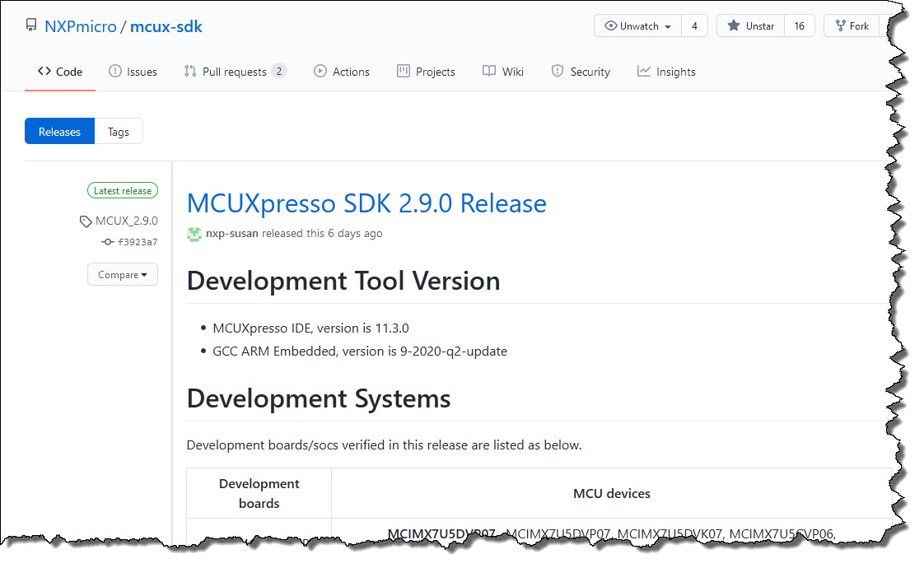Click the repository book icon before NXPmicro
924x568 pixels.
(31, 26)
